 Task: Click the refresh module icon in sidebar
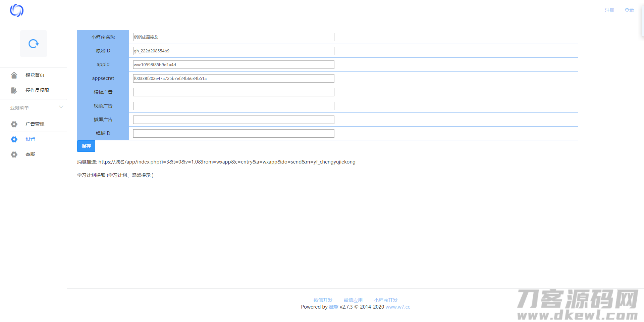(x=34, y=44)
